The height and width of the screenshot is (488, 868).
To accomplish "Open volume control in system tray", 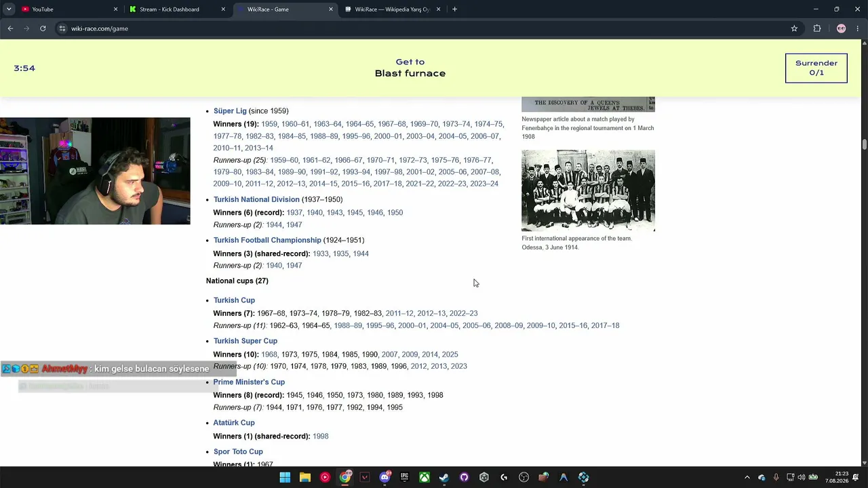I will (801, 477).
